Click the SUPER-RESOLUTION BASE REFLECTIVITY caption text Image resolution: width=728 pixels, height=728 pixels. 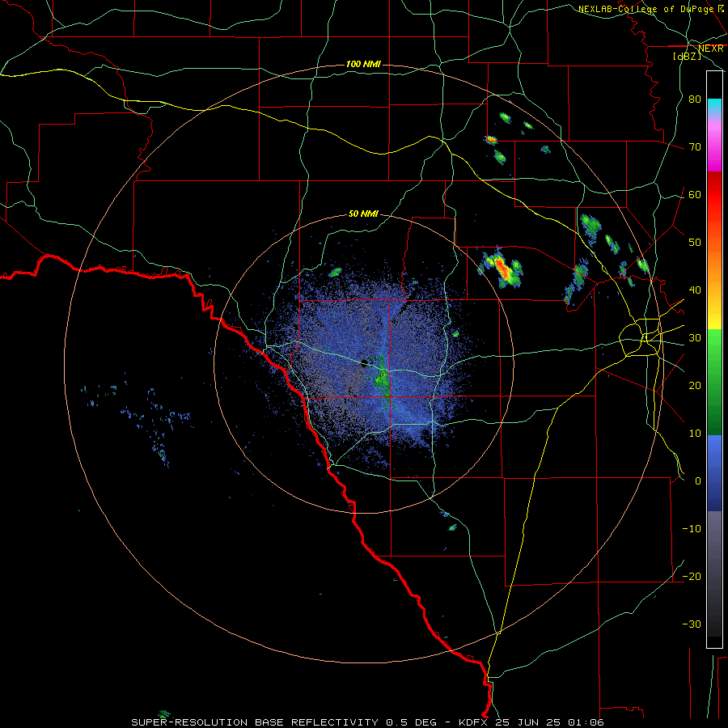click(x=255, y=722)
